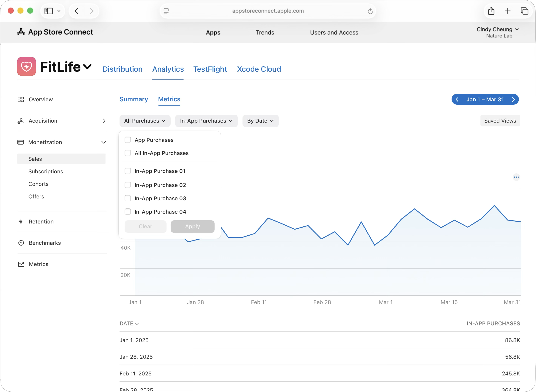
Task: Advance to next date range arrow
Action: (x=513, y=100)
